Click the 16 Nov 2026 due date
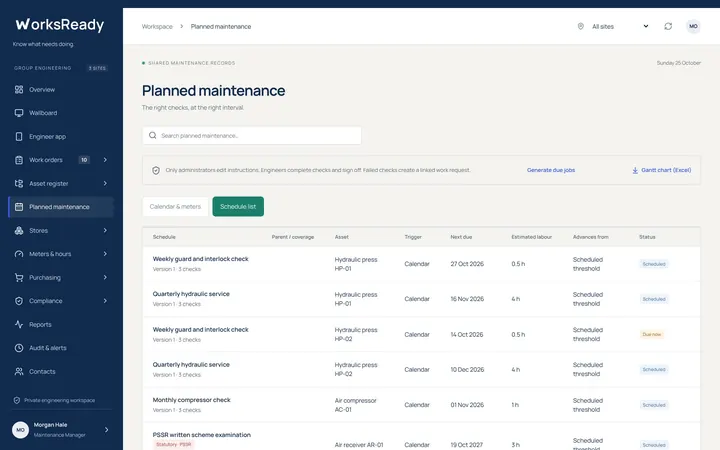 [467, 299]
